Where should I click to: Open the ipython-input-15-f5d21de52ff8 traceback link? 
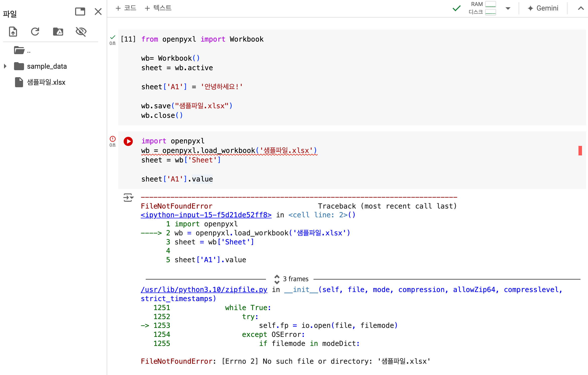pos(206,215)
